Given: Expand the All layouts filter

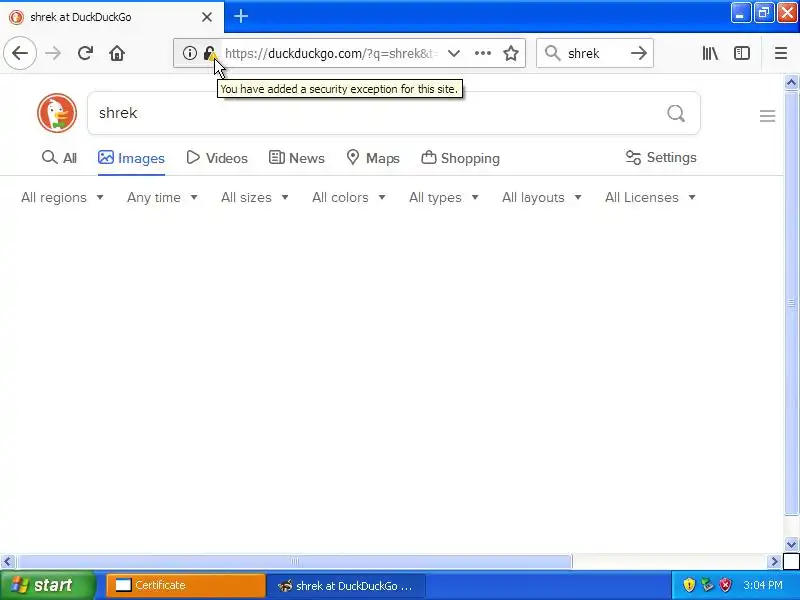Looking at the screenshot, I should [x=541, y=197].
